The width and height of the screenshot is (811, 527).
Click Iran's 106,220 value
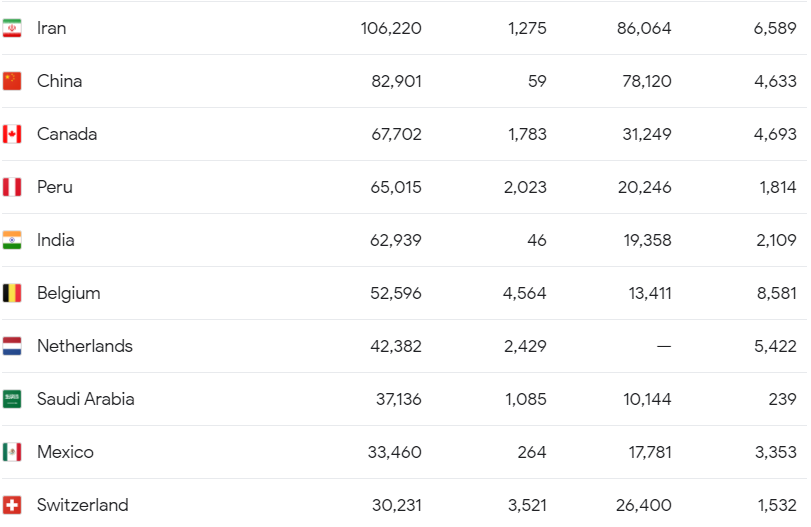click(x=391, y=28)
